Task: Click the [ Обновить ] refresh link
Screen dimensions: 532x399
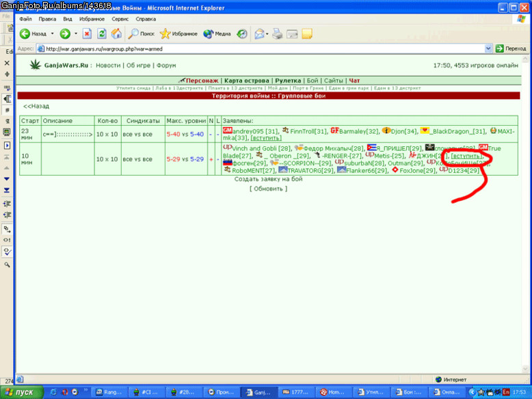Action: coord(268,189)
